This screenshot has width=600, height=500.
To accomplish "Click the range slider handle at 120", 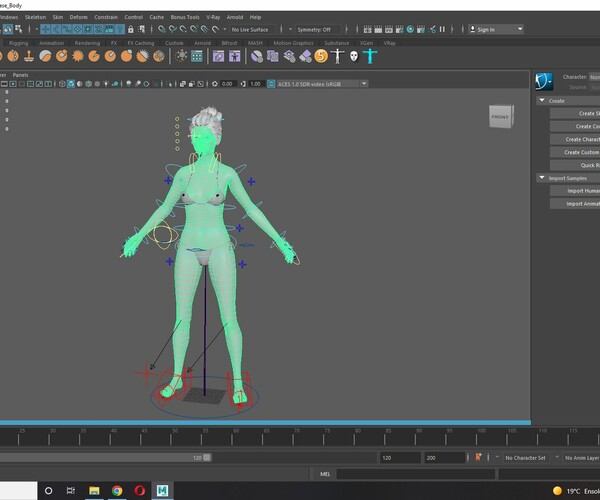I will click(x=207, y=458).
